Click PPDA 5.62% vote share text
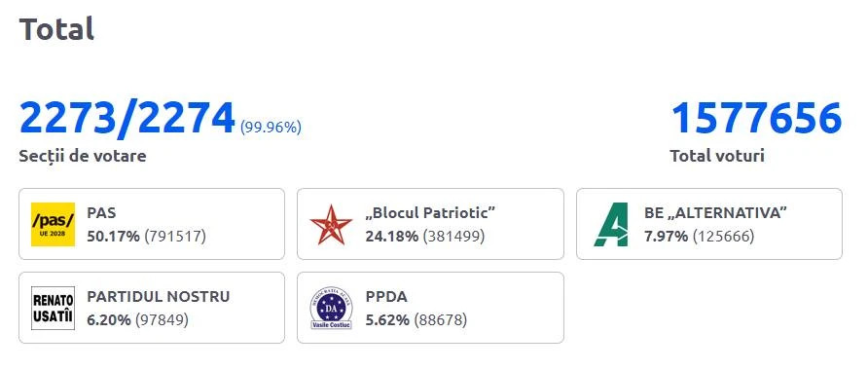The image size is (868, 370). pyautogui.click(x=387, y=320)
